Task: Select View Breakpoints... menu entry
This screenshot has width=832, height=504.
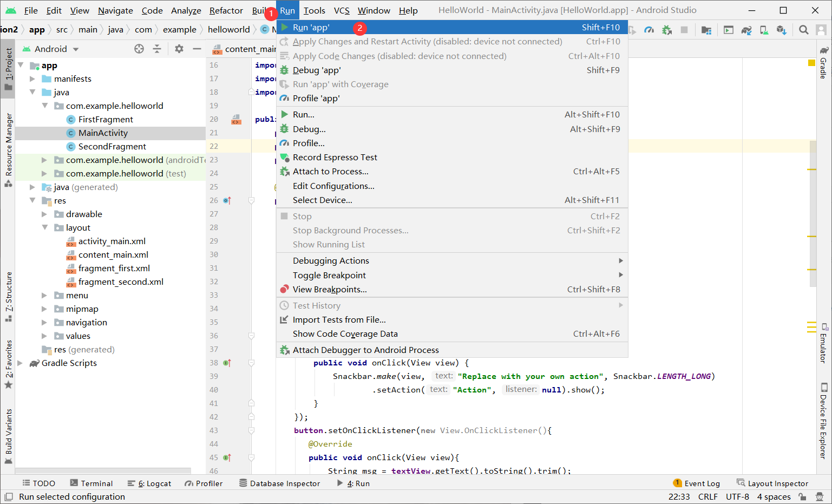Action: [452, 289]
